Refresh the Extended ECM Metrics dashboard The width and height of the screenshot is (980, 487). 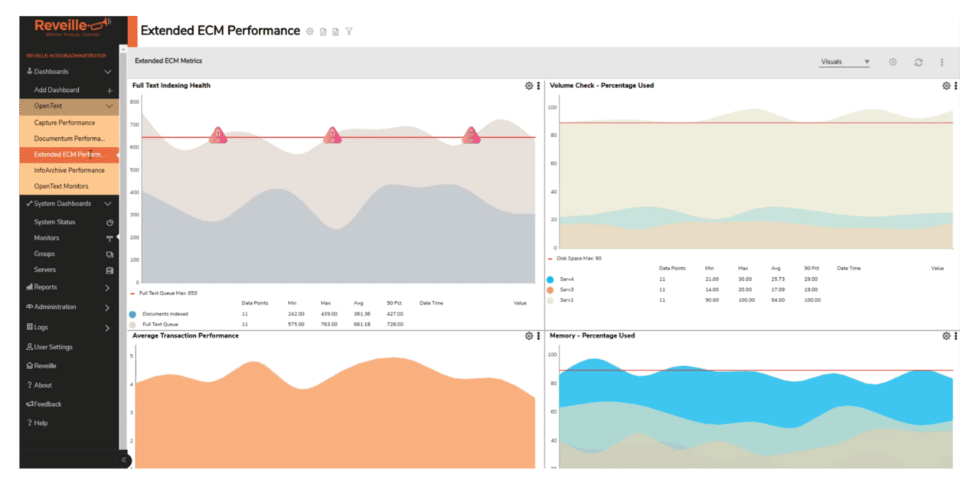[x=917, y=62]
